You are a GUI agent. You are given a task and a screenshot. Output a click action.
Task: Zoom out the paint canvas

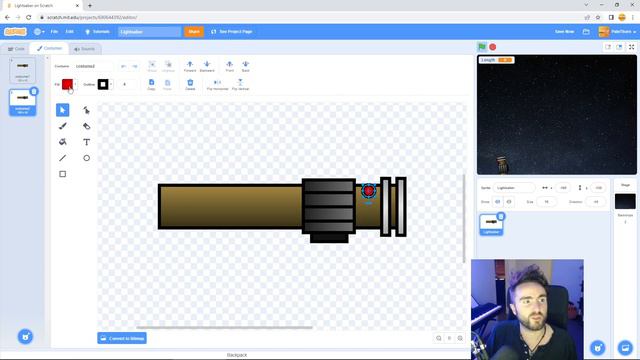tap(439, 338)
